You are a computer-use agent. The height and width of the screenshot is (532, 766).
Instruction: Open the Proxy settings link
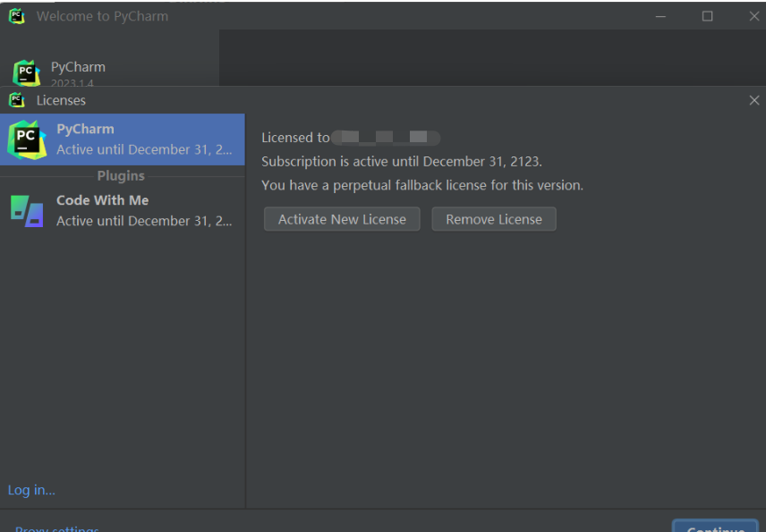57,528
